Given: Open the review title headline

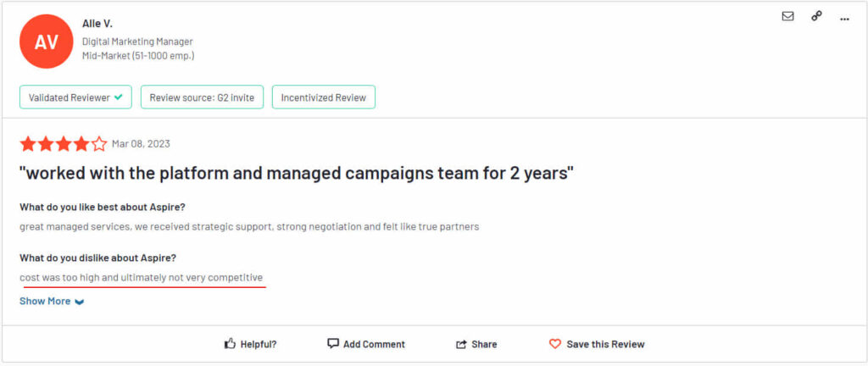Looking at the screenshot, I should coord(297,174).
